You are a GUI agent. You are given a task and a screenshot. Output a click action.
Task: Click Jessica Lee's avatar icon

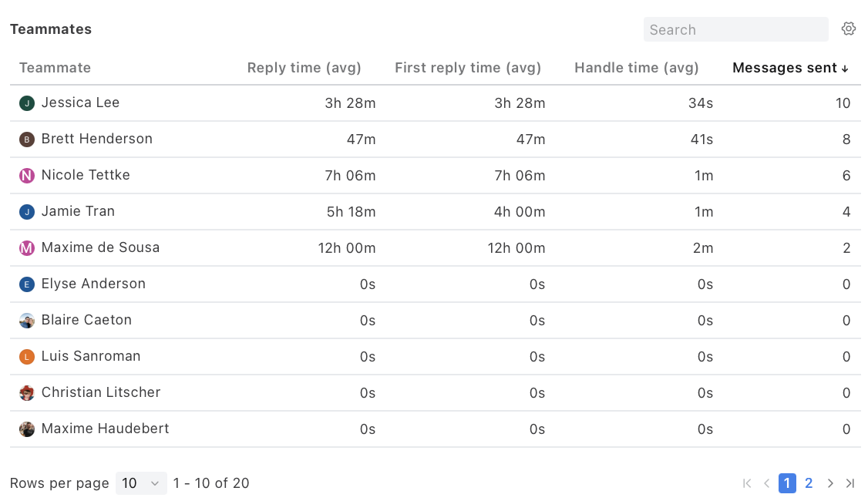tap(26, 103)
